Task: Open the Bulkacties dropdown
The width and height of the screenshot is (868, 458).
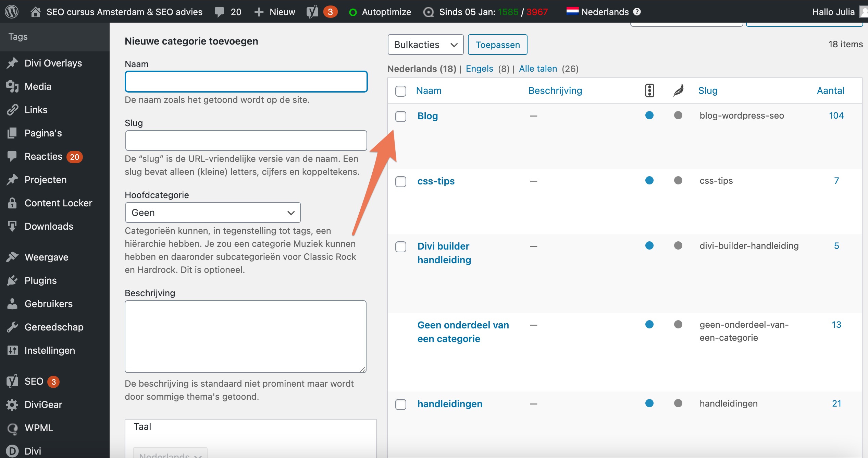Action: click(425, 45)
